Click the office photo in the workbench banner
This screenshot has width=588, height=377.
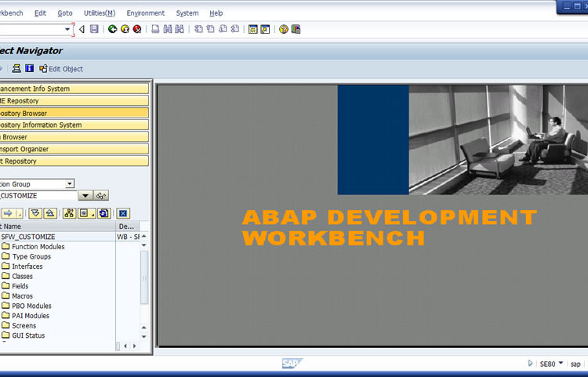pyautogui.click(x=498, y=140)
